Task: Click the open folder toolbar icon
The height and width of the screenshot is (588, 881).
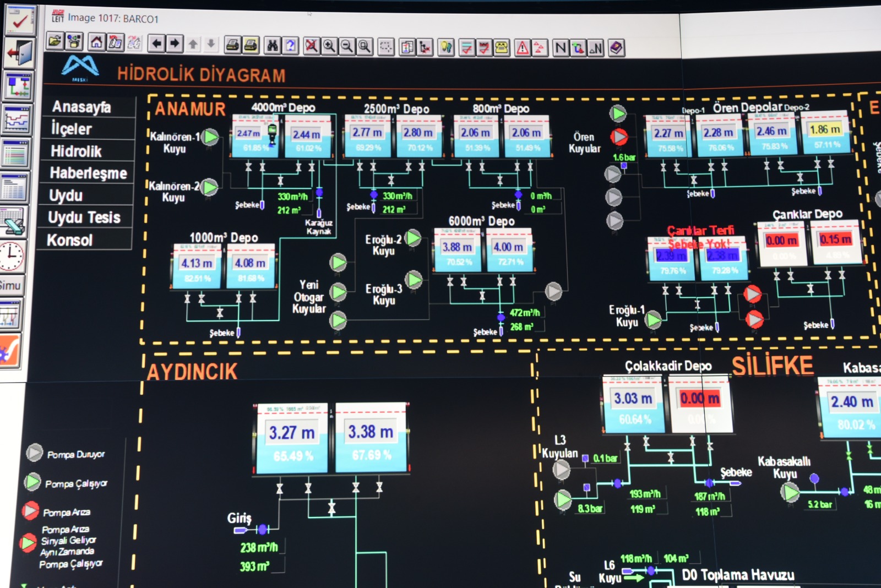Action: 55,41
